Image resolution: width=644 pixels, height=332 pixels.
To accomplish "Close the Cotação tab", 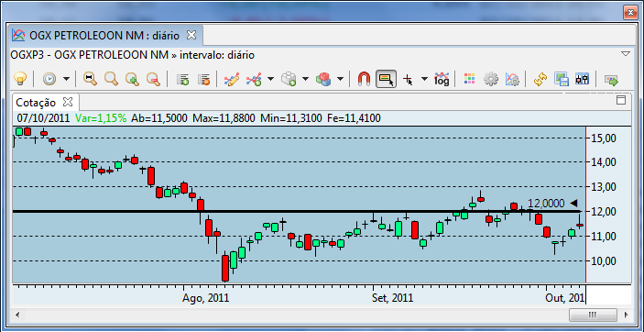I will point(68,101).
